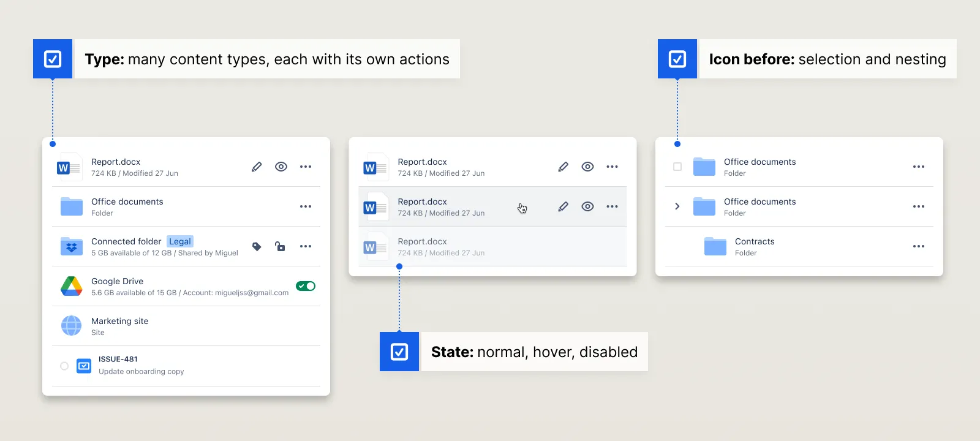Click the 'Marketing site' name
The image size is (980, 441).
[120, 321]
